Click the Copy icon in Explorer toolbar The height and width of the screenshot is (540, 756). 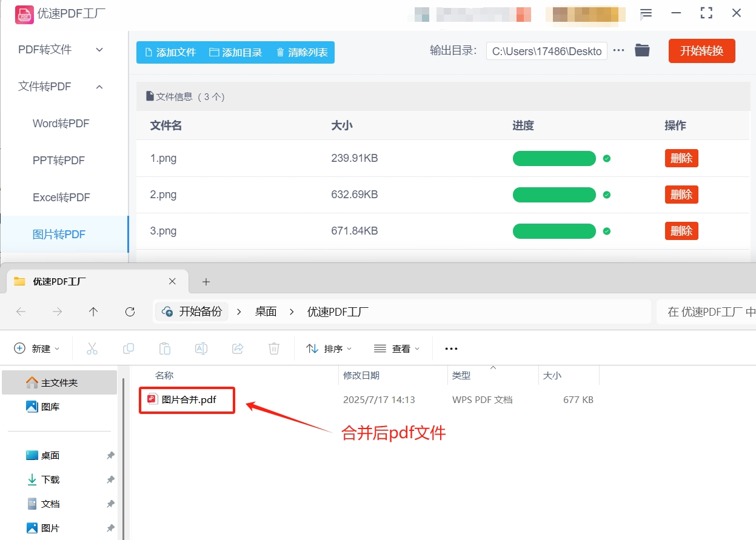(x=128, y=348)
